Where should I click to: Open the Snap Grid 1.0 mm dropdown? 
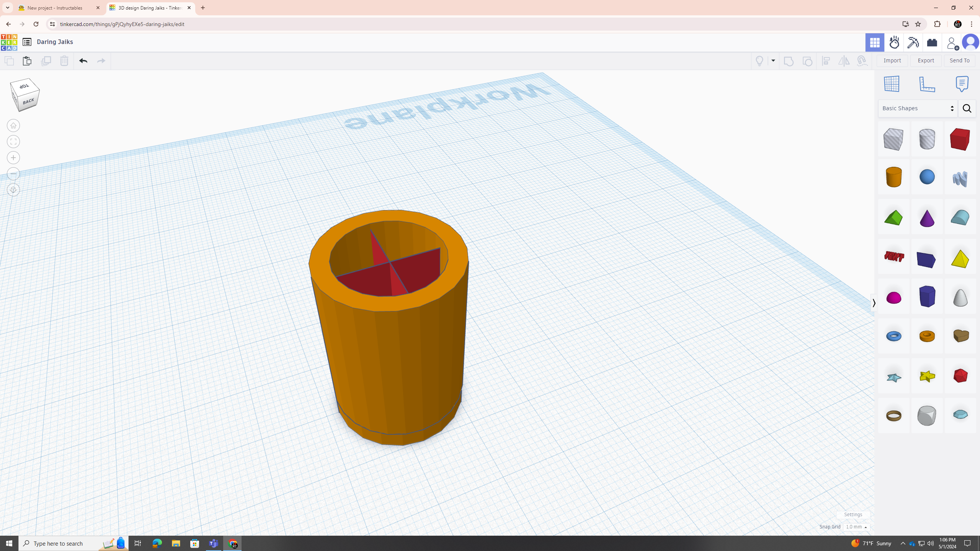pyautogui.click(x=856, y=527)
